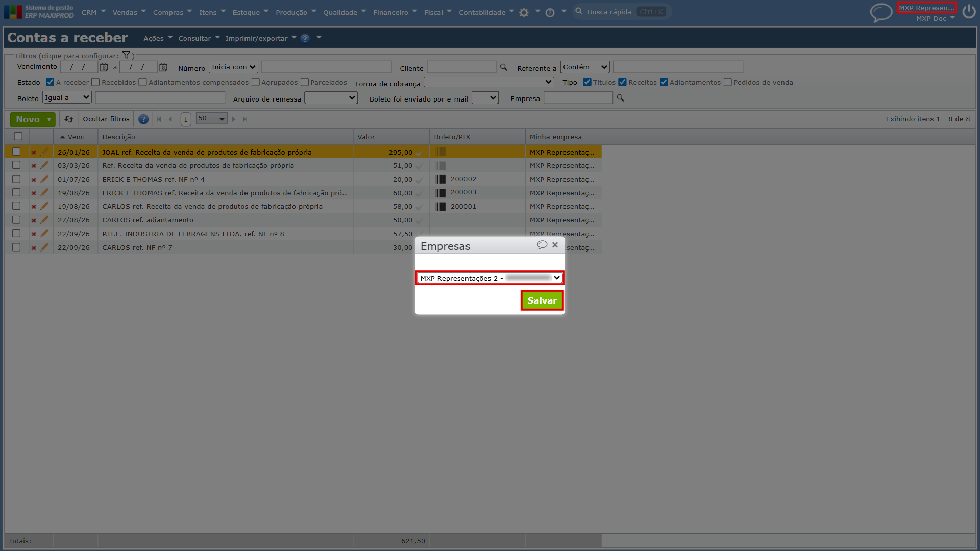Click the Busca rápida search field
This screenshot has width=980, height=551.
click(622, 11)
